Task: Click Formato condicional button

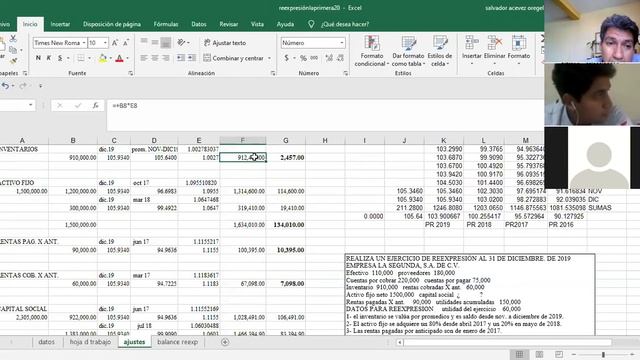Action: (372, 51)
